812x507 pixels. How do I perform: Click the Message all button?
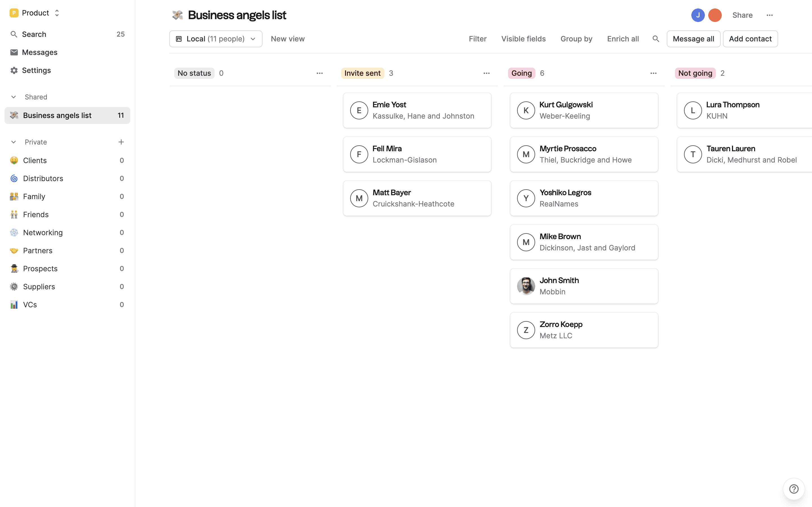click(x=693, y=39)
